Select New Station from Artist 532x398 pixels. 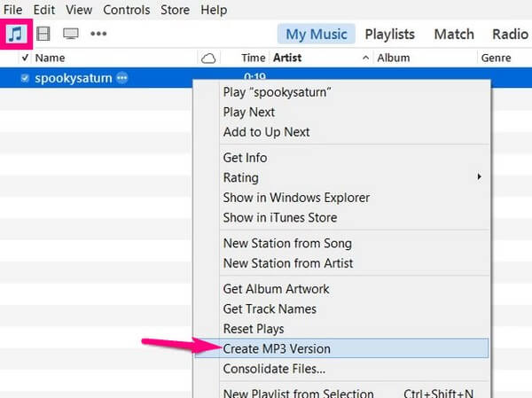(x=342, y=263)
